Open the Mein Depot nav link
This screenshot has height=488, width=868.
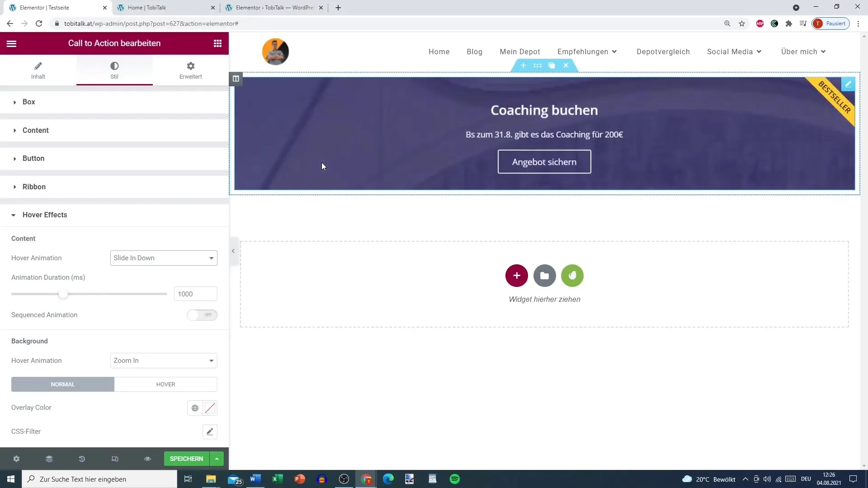pyautogui.click(x=520, y=52)
